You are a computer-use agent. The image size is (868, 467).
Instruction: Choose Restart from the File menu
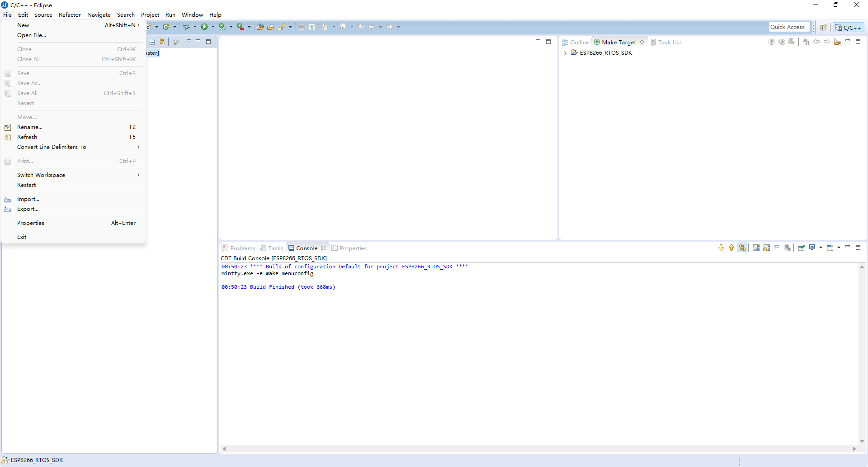coord(27,185)
